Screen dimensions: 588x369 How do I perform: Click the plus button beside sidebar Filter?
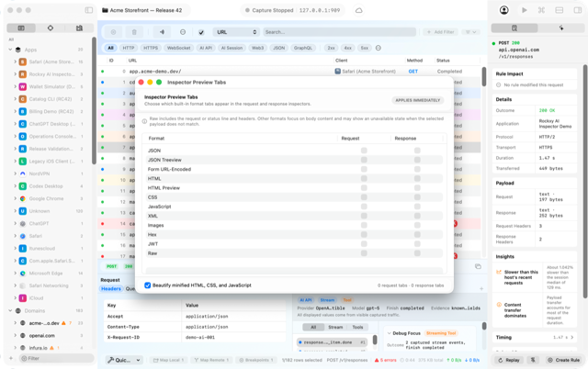click(11, 359)
